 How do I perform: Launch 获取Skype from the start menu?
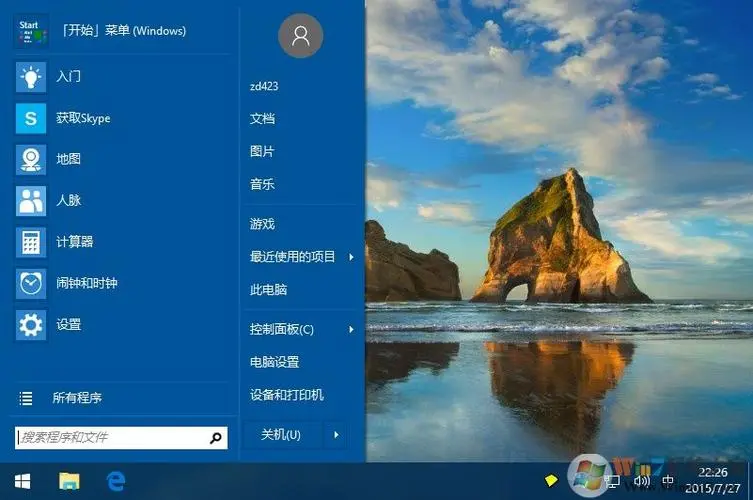(x=31, y=119)
